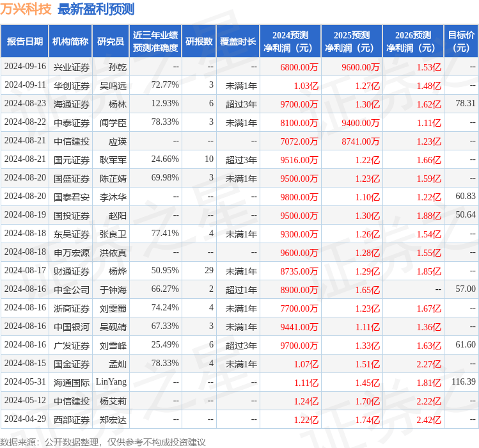The height and width of the screenshot is (448, 479).
Task: Click accuracy value 77.41%
Action: (165, 234)
